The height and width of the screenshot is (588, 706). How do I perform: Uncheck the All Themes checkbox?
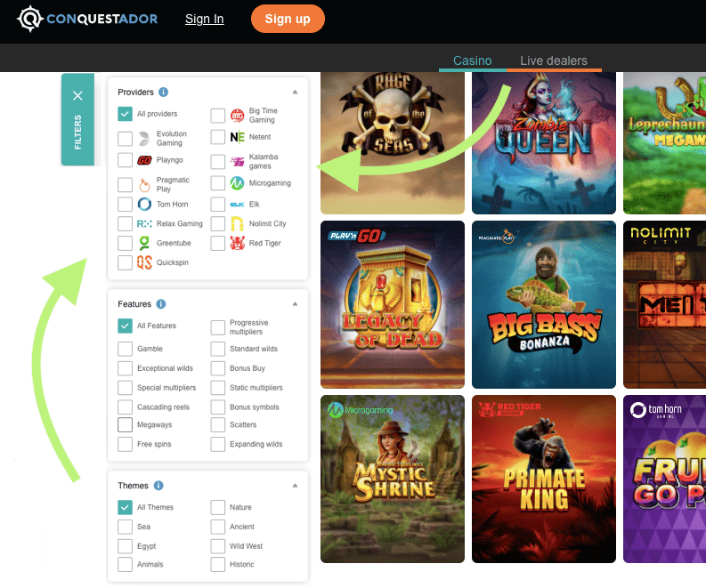(x=126, y=507)
